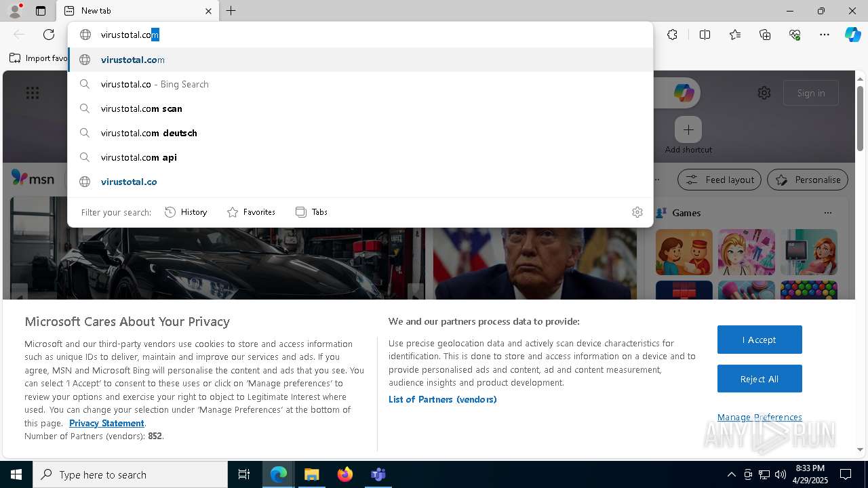This screenshot has height=488, width=868.
Task: Open Feed layout options
Action: pyautogui.click(x=719, y=180)
